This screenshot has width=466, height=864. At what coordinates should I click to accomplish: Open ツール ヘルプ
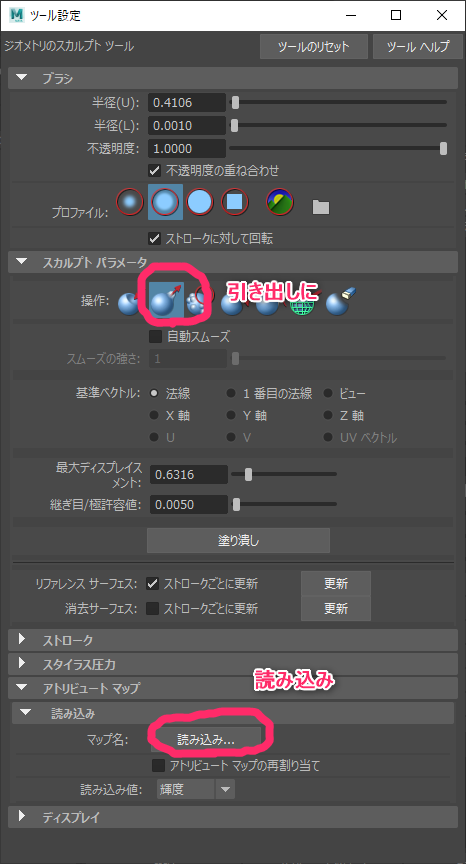tap(418, 46)
